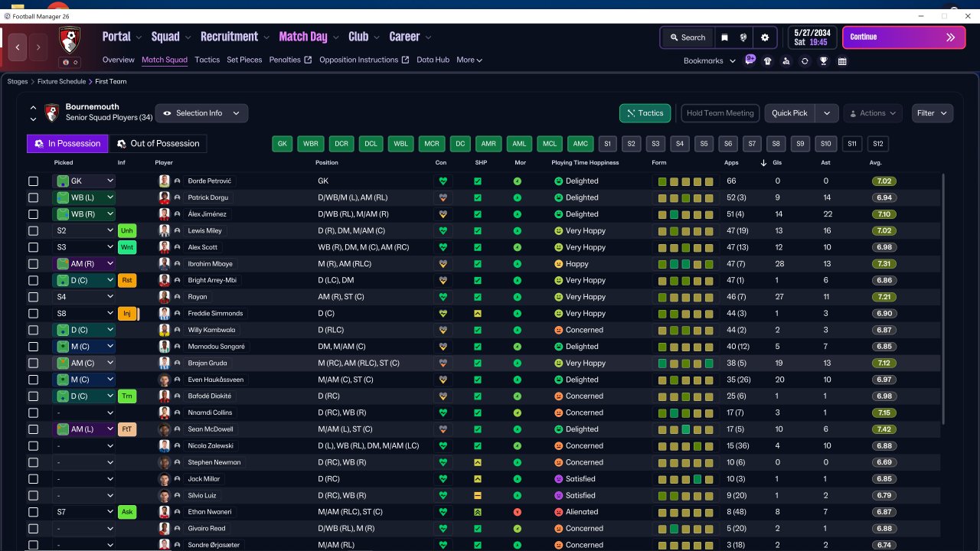980x551 pixels.
Task: Sort the table by the Apps column
Action: (731, 163)
